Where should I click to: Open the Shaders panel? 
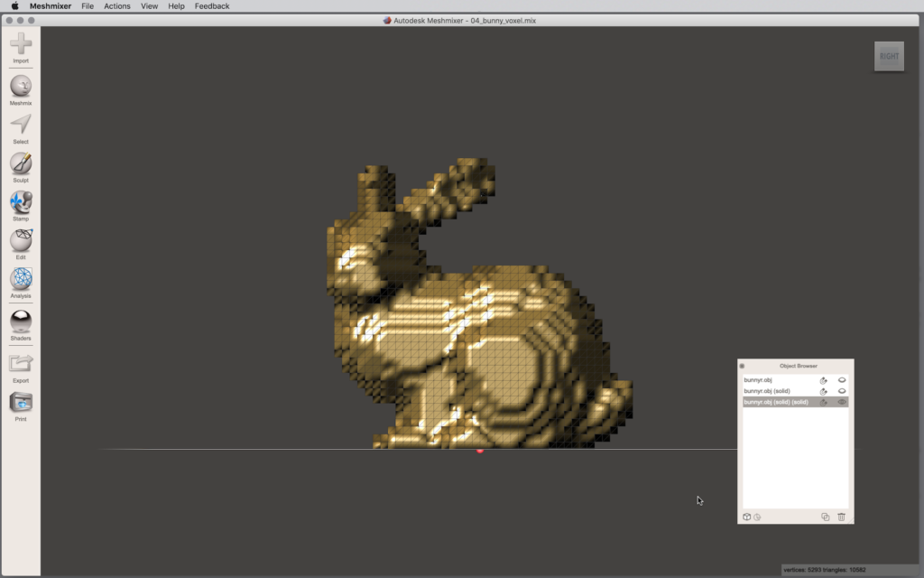point(21,322)
